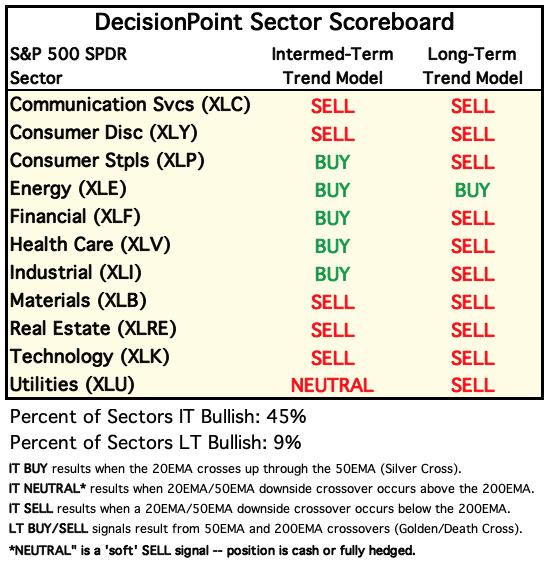Image resolution: width=555 pixels, height=569 pixels.
Task: Select the Consumer Disc (XLY) sector label
Action: tap(103, 133)
